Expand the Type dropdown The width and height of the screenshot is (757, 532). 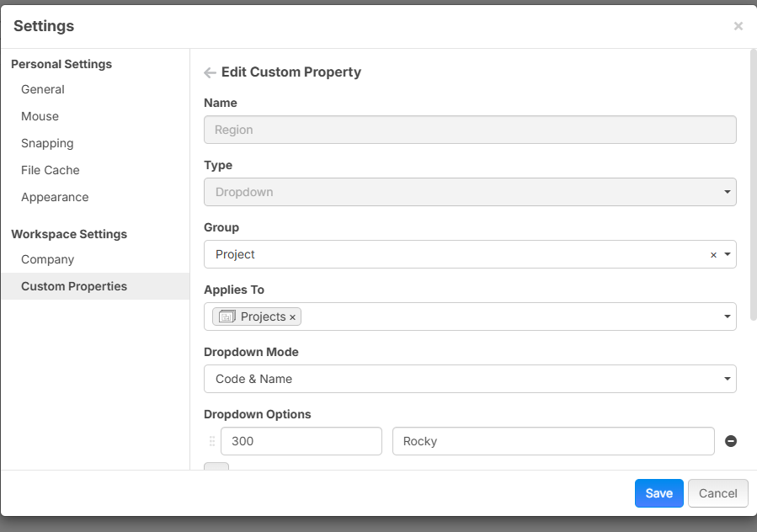[x=727, y=192]
